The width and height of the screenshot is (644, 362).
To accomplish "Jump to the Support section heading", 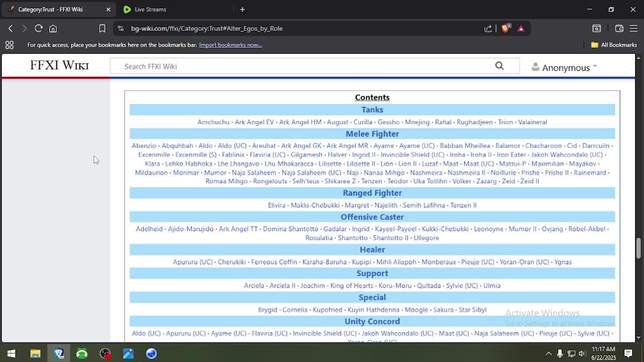I will pyautogui.click(x=372, y=274).
